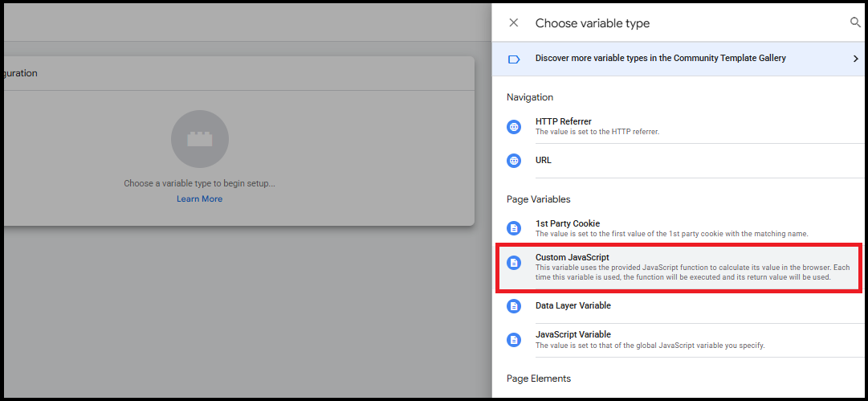The height and width of the screenshot is (401, 868).
Task: Click the Custom JavaScript document icon
Action: click(x=514, y=263)
